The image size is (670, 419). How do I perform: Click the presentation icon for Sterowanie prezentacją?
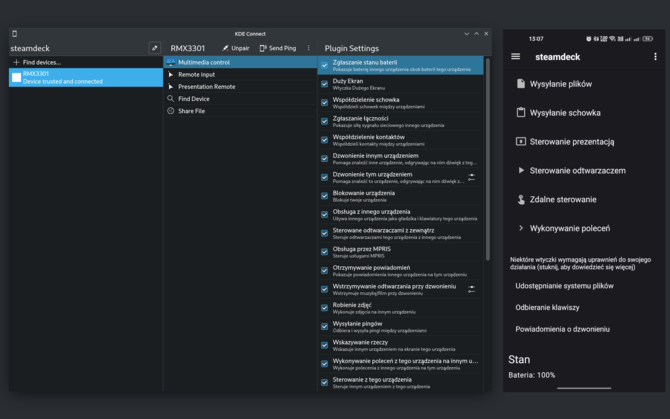click(520, 141)
